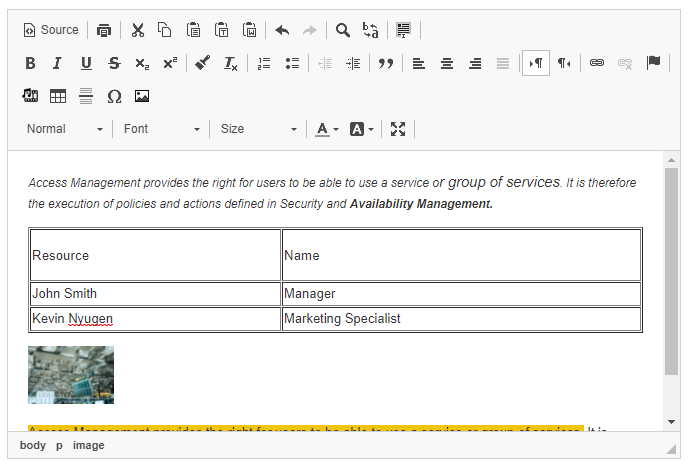Insert a table using the Table icon
Screen dimensions: 694x465
click(58, 96)
